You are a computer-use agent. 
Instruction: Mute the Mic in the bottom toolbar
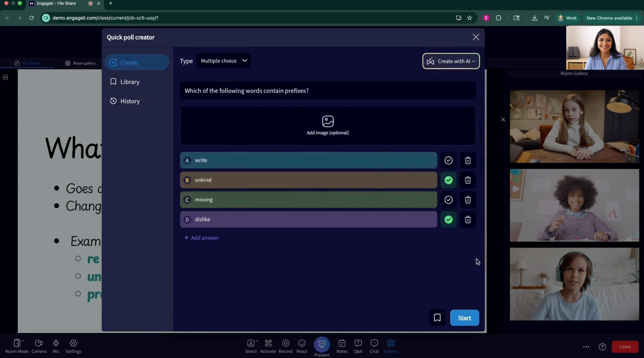point(56,347)
